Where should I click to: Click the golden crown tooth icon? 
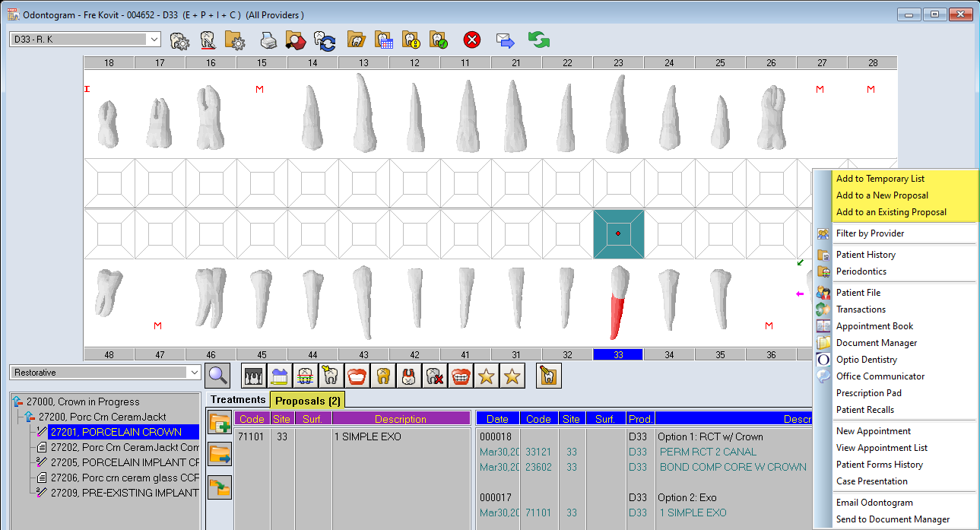point(382,376)
